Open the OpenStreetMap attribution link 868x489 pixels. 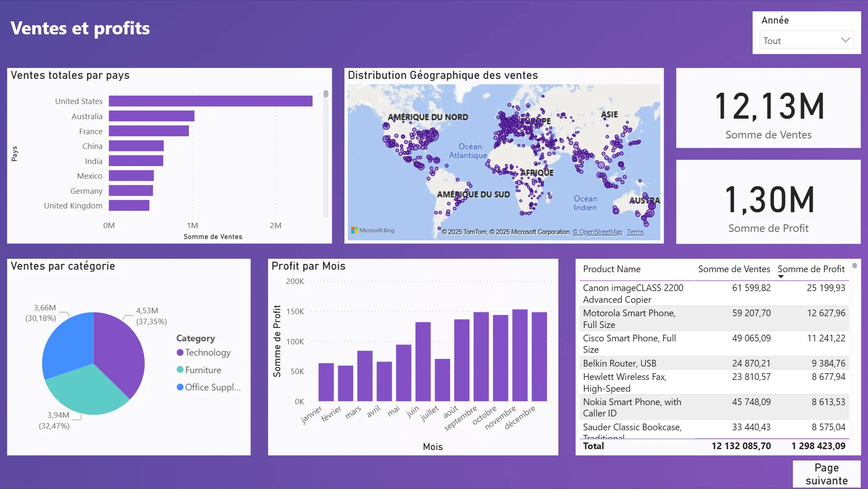[x=597, y=231]
